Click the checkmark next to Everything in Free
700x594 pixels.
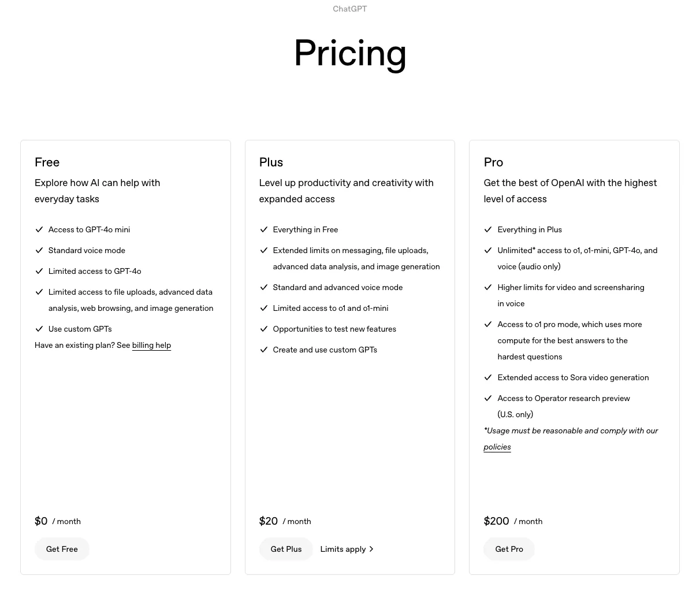click(264, 229)
